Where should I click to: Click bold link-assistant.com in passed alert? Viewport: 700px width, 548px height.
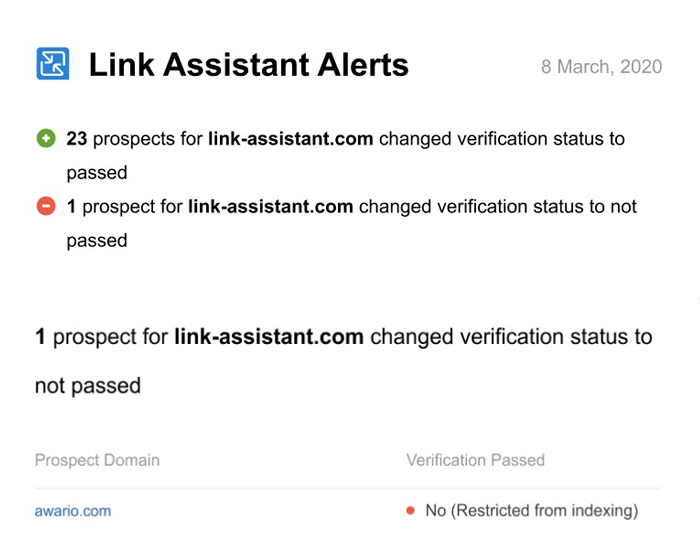[291, 139]
